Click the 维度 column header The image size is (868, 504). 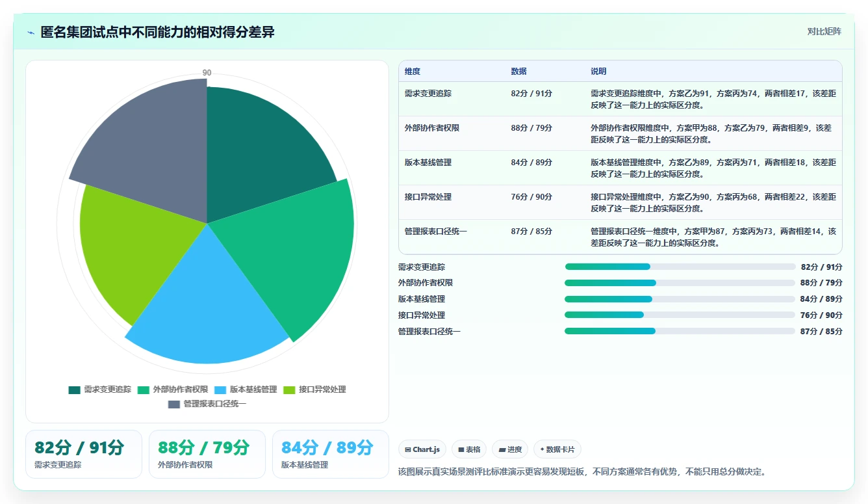413,72
